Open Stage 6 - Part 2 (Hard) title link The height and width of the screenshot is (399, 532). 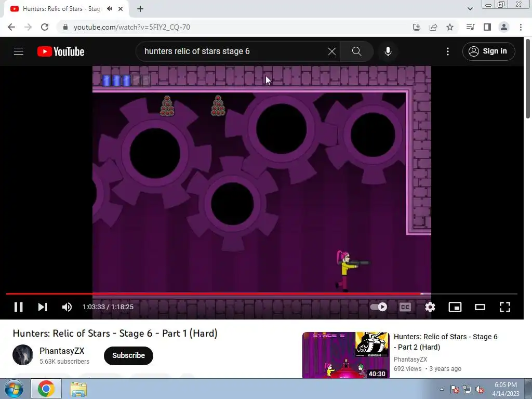445,342
